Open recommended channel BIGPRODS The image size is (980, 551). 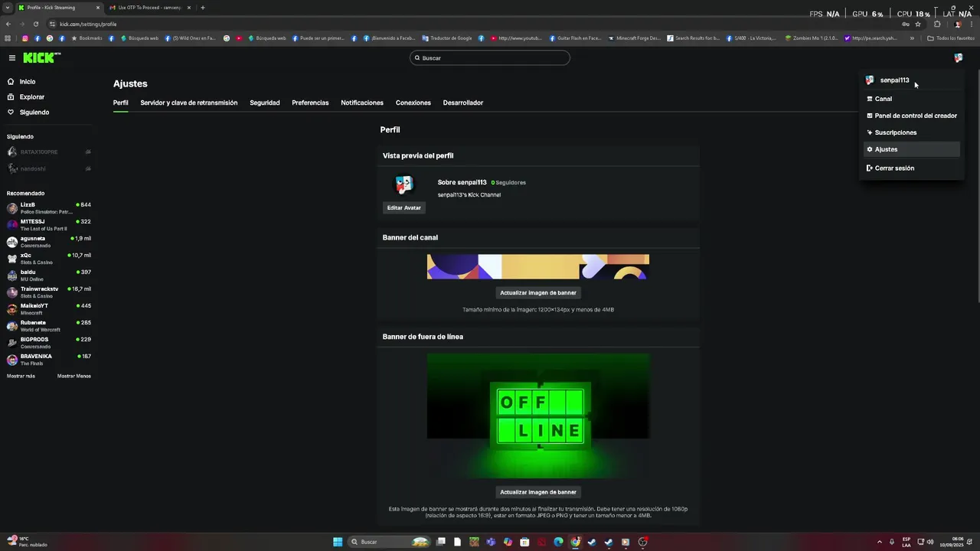[49, 343]
